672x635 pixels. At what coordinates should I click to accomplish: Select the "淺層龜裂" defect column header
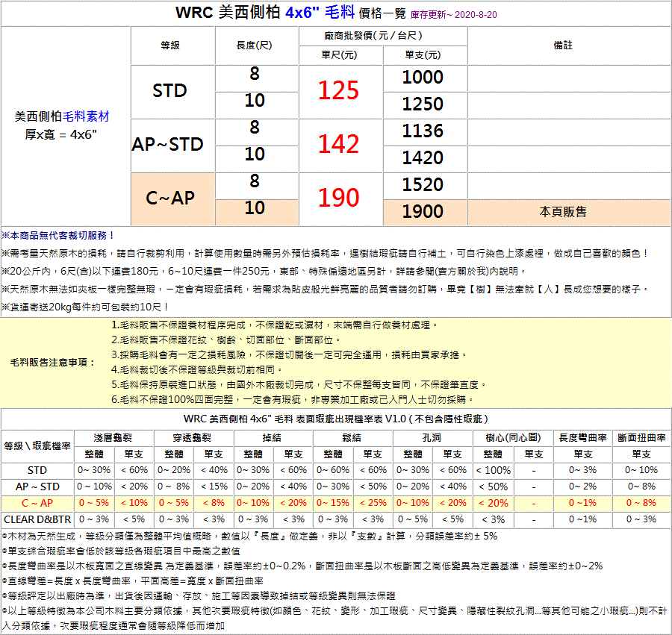pos(113,437)
